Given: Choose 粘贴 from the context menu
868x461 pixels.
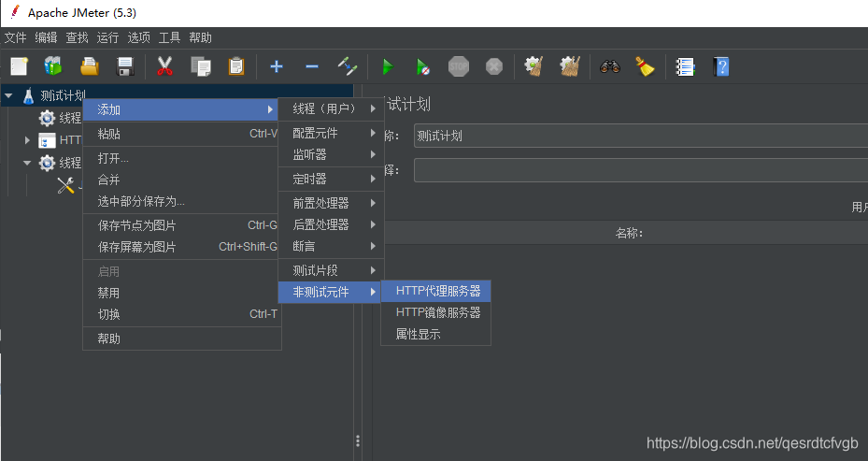Looking at the screenshot, I should 182,134.
